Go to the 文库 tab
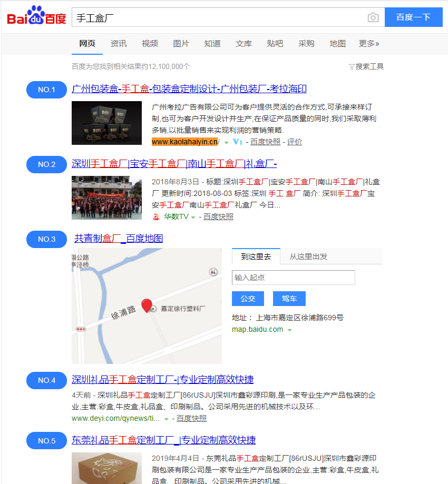This screenshot has height=484, width=448. tap(244, 44)
